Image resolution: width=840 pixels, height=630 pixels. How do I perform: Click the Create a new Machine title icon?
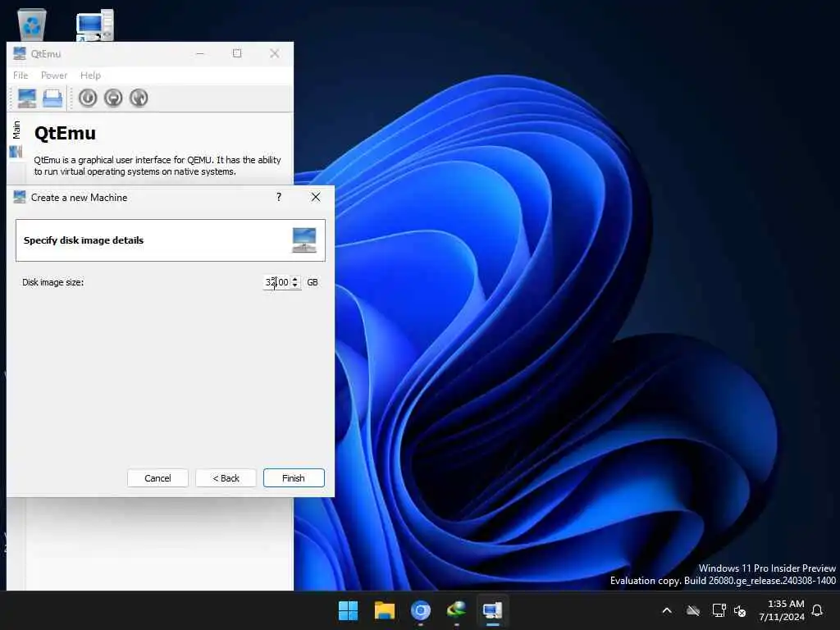[20, 197]
